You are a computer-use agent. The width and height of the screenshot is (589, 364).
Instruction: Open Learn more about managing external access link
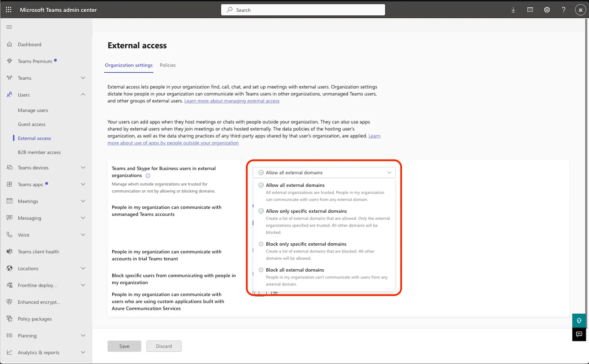[232, 101]
